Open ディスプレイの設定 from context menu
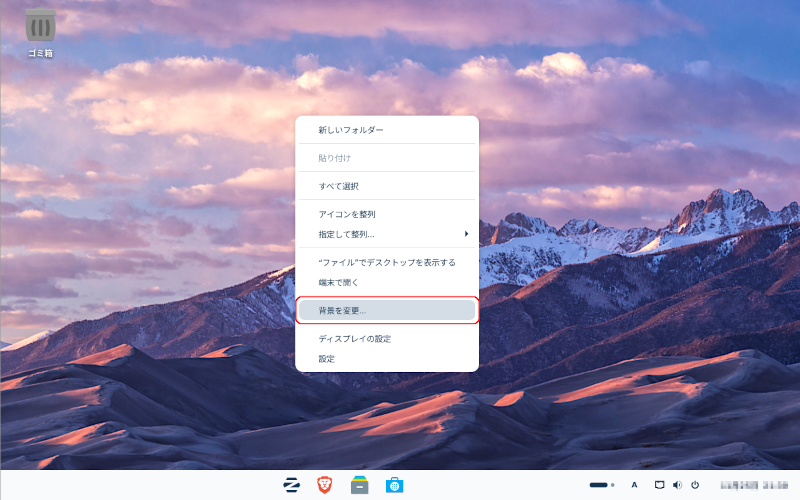 coord(387,338)
